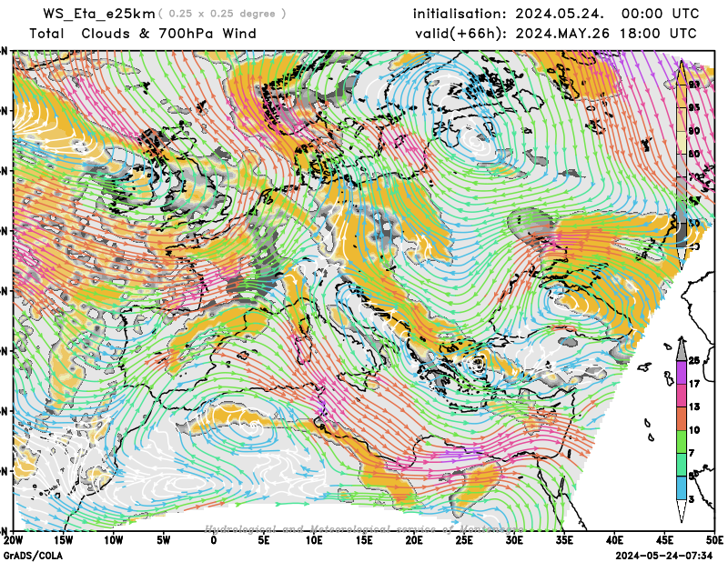Click the pink 13–17 wind speed swatch
The height and width of the screenshot is (562, 728).
click(x=681, y=395)
